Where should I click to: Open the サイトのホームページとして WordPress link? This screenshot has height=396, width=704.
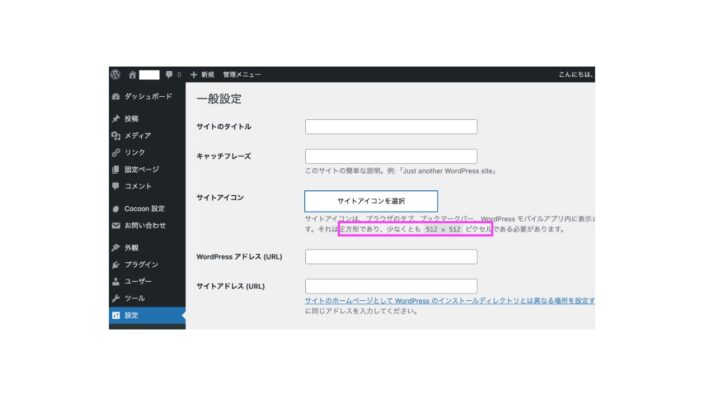pyautogui.click(x=450, y=301)
